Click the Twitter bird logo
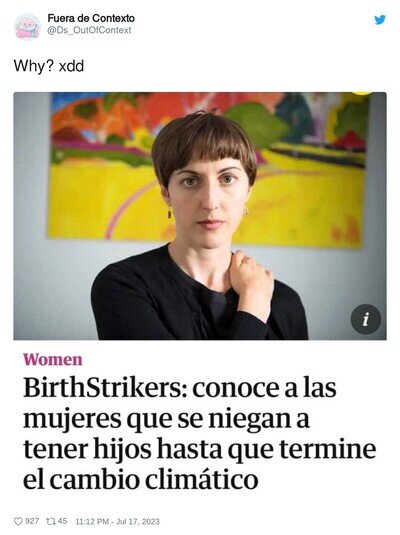 [380, 20]
